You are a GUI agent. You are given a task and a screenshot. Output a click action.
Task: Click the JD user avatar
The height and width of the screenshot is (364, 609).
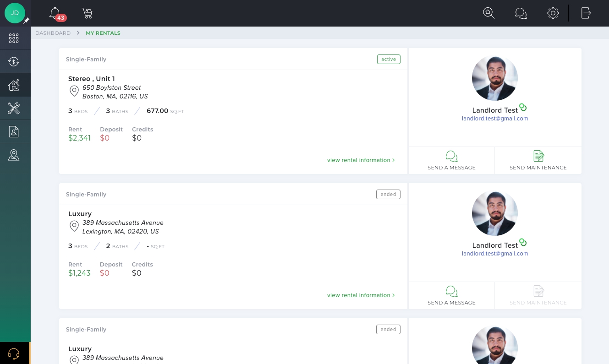(15, 13)
